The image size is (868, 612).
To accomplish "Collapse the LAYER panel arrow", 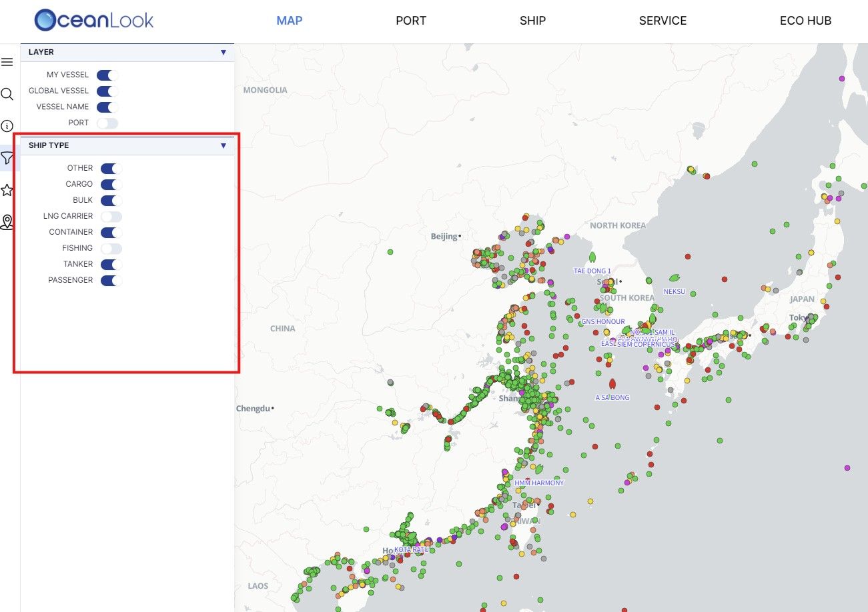I will (x=224, y=52).
